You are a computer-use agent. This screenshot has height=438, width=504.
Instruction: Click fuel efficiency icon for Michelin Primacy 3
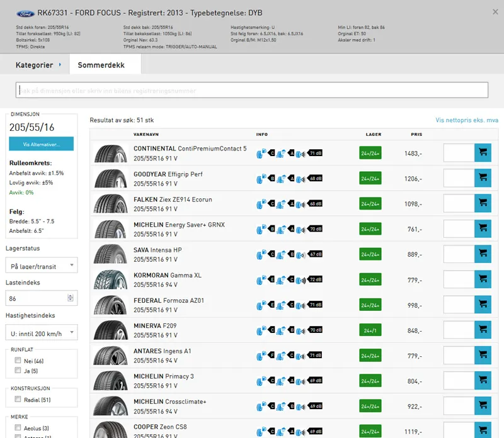coord(261,381)
